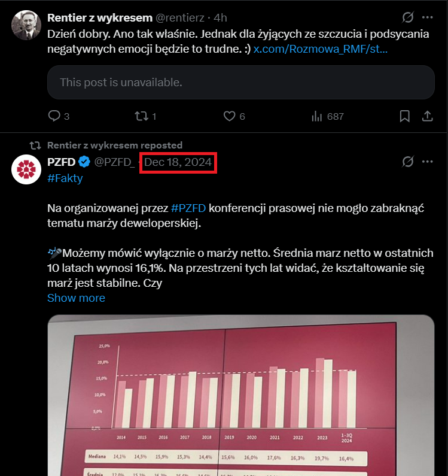
Task: Bookmark Rentier z wykresem's post
Action: click(x=404, y=116)
